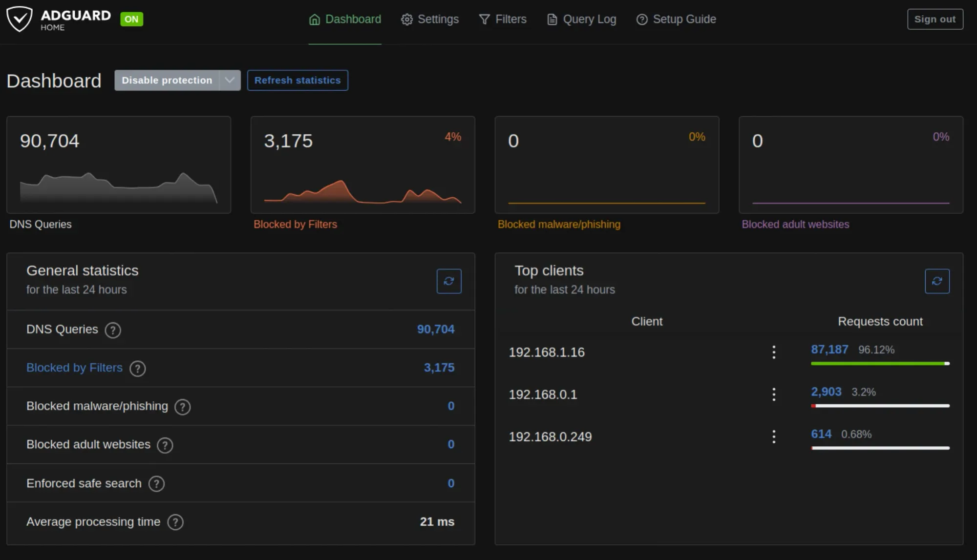Show help for Blocked malware/phishing statistic

183,407
